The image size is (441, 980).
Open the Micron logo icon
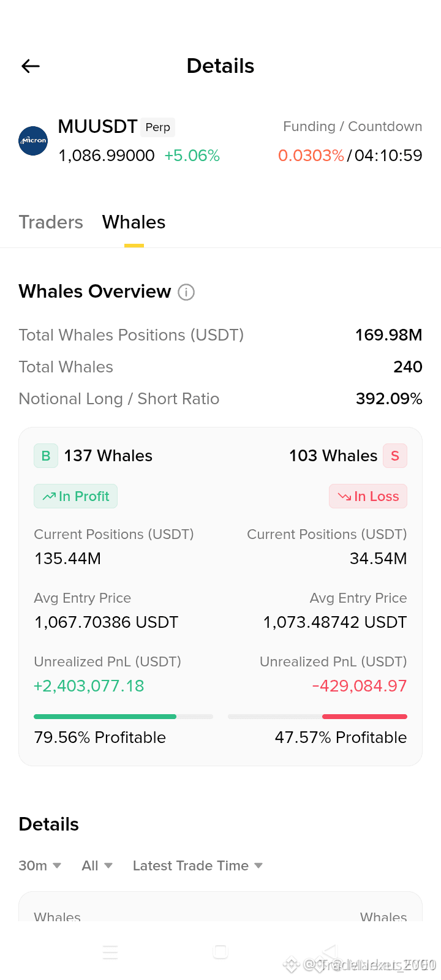pyautogui.click(x=33, y=141)
